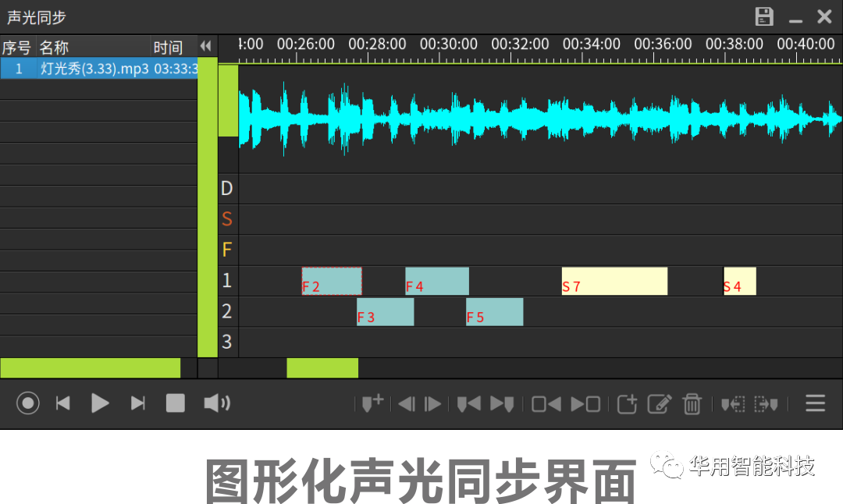Step one frame backward
This screenshot has height=504, width=843.
coord(407,403)
